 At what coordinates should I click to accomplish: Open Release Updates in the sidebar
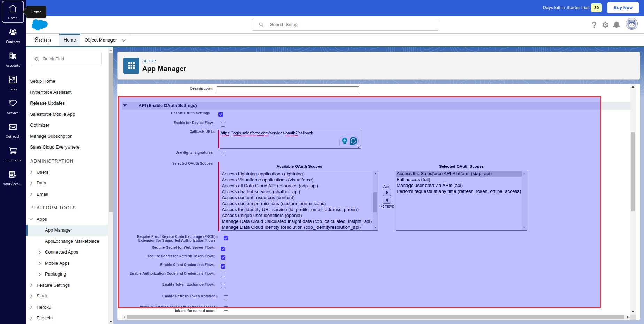tap(47, 103)
